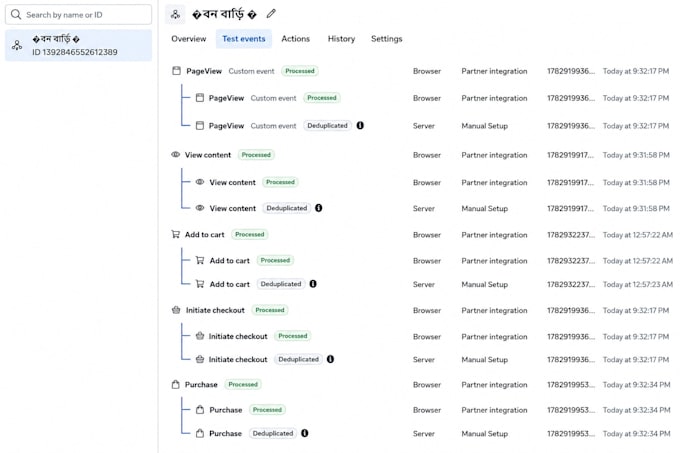The width and height of the screenshot is (680, 453).
Task: Show info for deduplicated Purchase event
Action: click(x=304, y=433)
